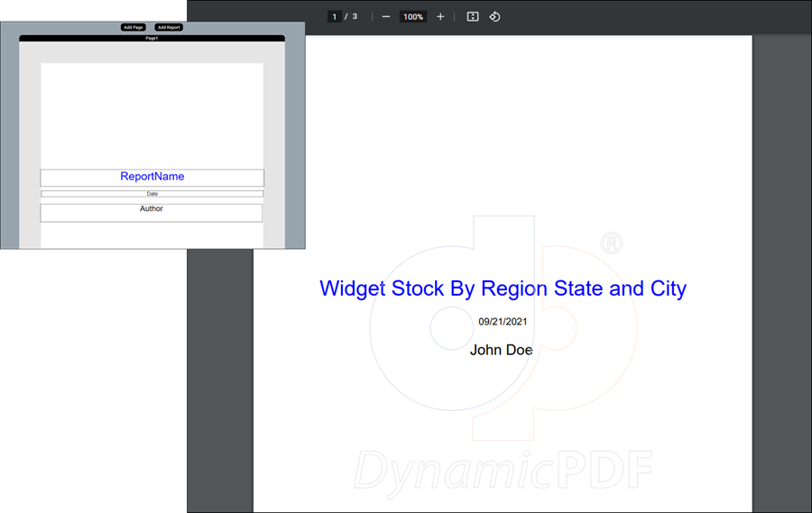This screenshot has height=513, width=812.
Task: Click the zoom in plus icon
Action: click(440, 17)
